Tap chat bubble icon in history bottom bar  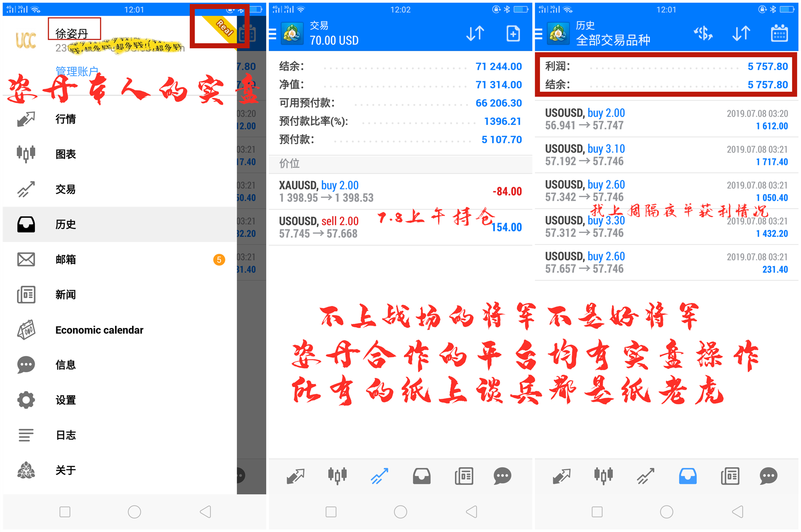pos(768,476)
